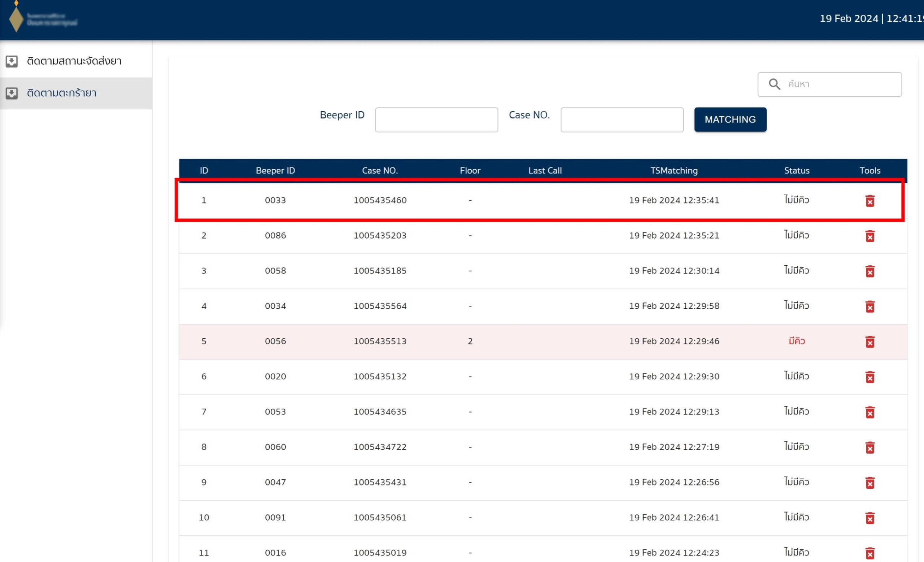Viewport: 924px width, 562px height.
Task: Click the ค้นหา search field
Action: (829, 84)
